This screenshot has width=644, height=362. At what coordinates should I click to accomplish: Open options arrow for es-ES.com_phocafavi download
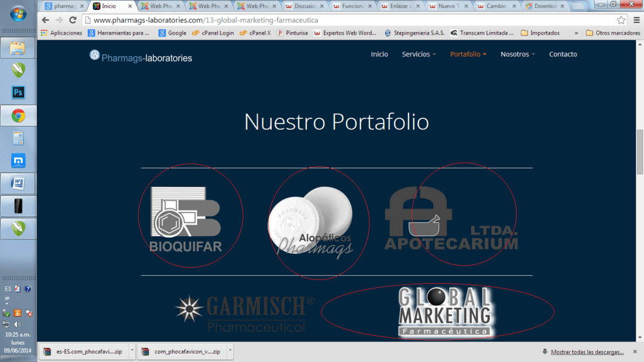(x=132, y=351)
